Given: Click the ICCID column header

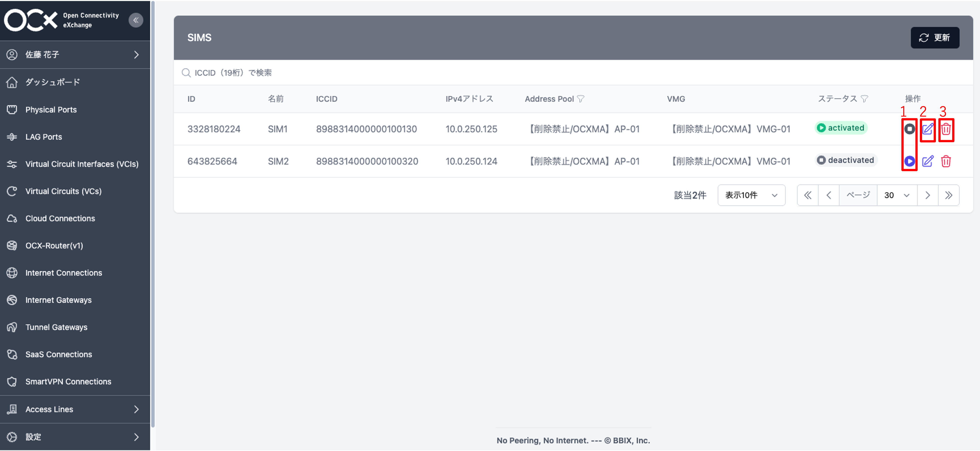Looking at the screenshot, I should coord(327,99).
